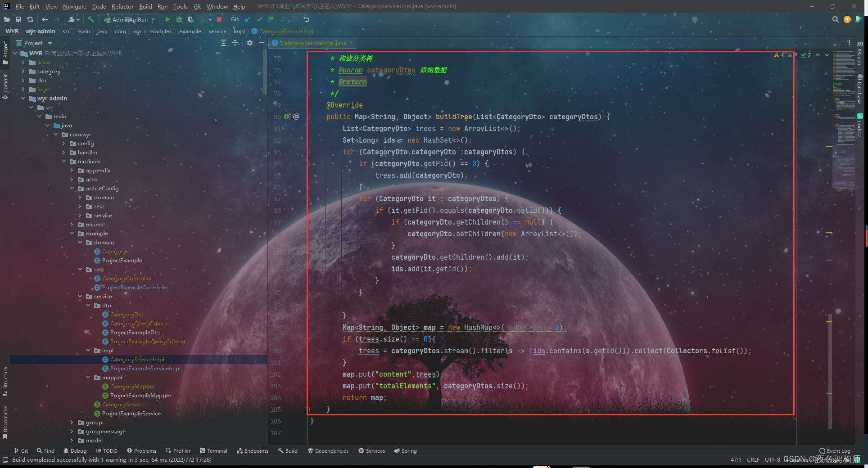Open the Event Log in status bar
Image resolution: width=868 pixels, height=468 pixels.
(x=835, y=450)
